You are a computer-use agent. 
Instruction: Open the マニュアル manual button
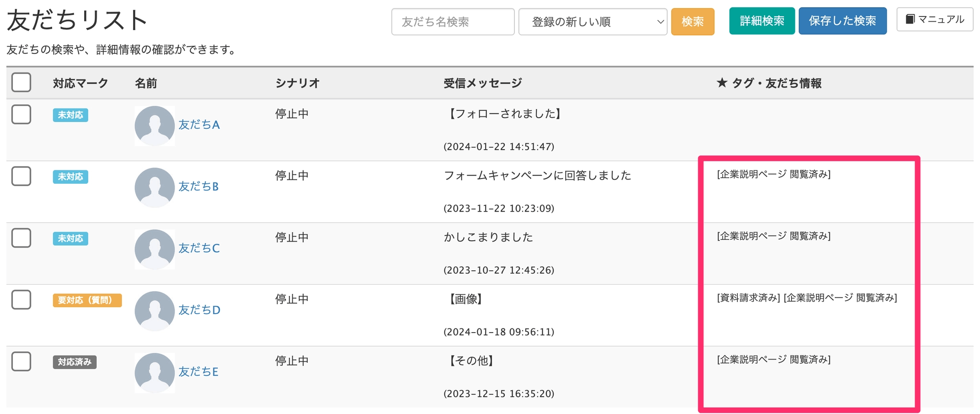(934, 20)
